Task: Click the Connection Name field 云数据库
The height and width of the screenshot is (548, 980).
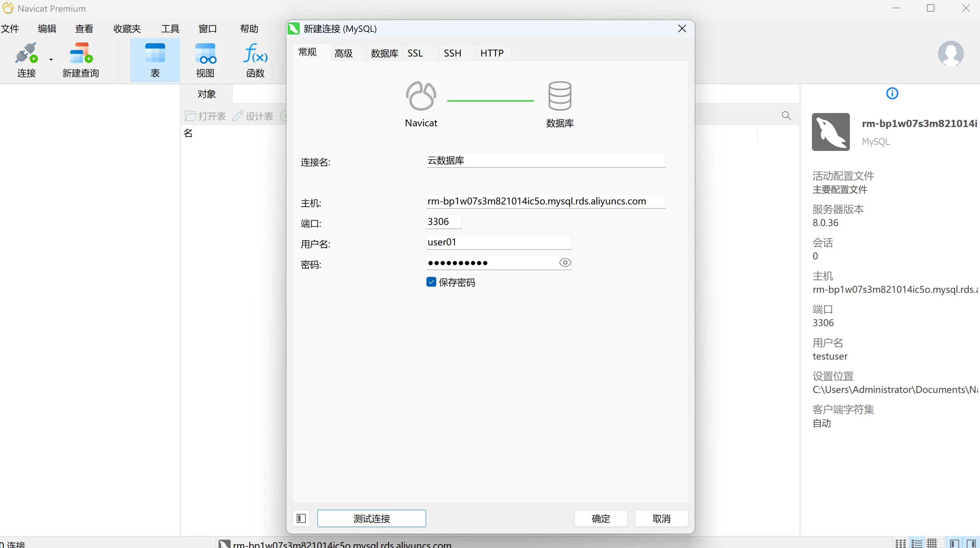Action: [546, 160]
